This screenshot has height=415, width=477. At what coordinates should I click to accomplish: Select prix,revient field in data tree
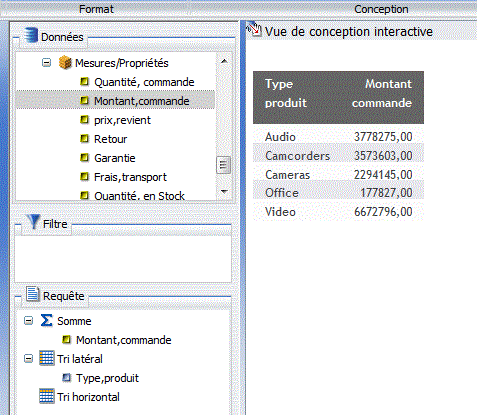click(x=122, y=120)
